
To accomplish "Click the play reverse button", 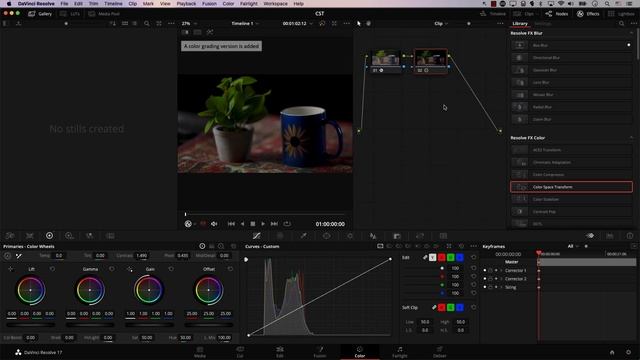I will tap(242, 224).
